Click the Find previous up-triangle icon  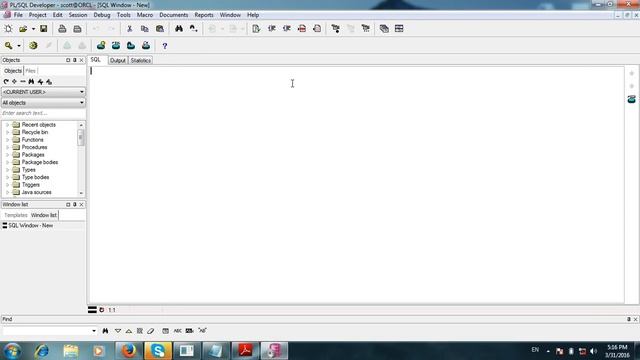[x=129, y=331]
